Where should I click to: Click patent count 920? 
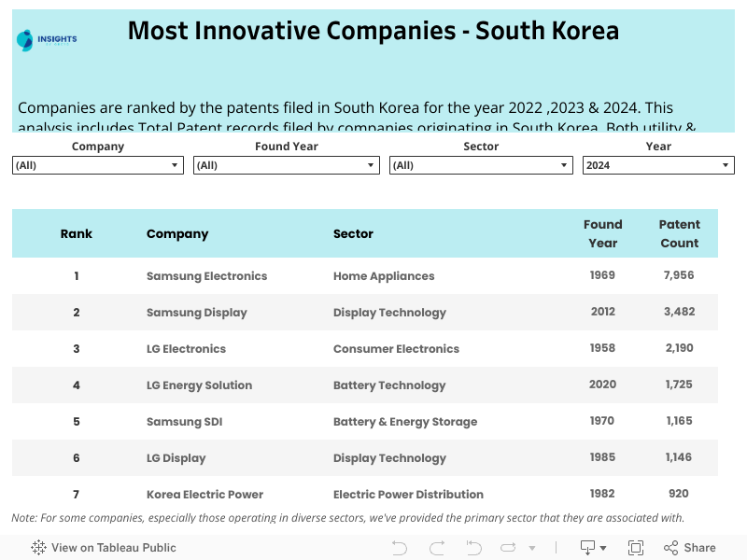[679, 494]
